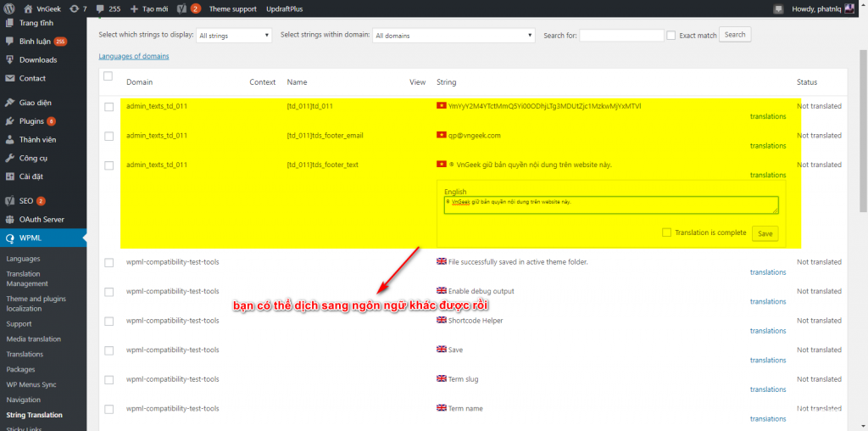Click the SEO Yoast sidebar icon
This screenshot has width=868, height=431.
tap(9, 200)
